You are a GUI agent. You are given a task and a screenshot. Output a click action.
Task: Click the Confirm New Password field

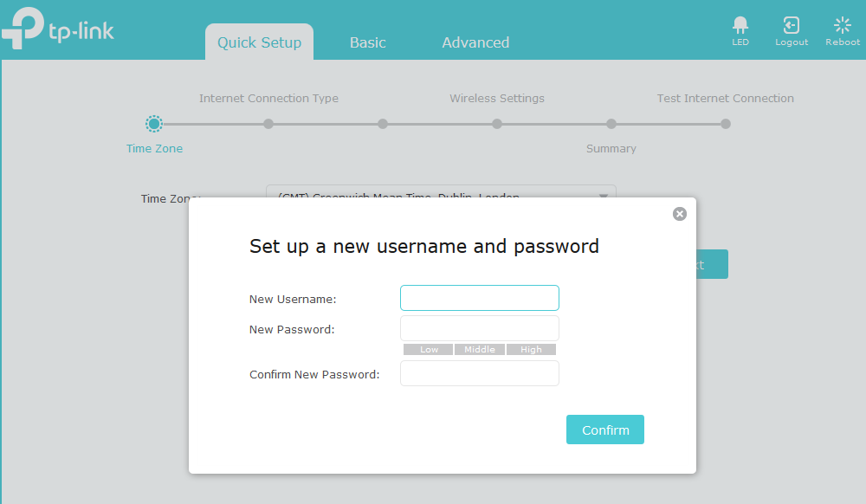click(479, 372)
